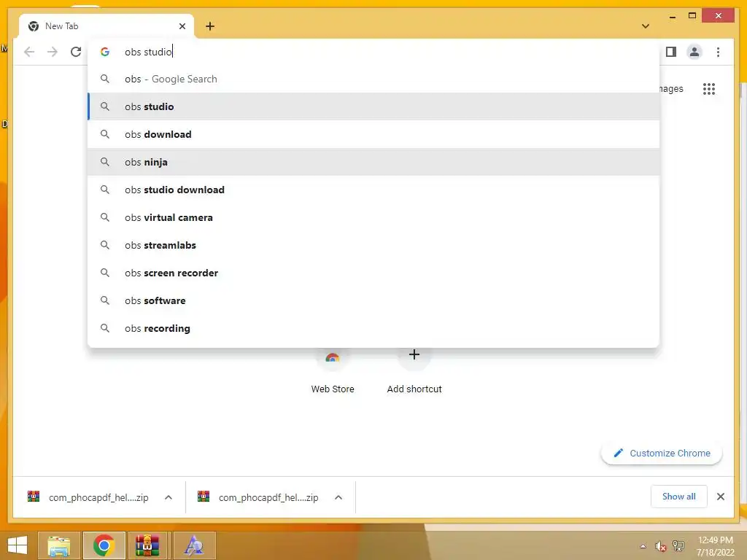Open WinRAR from the taskbar
Viewport: 747px width, 560px height.
[x=147, y=545]
